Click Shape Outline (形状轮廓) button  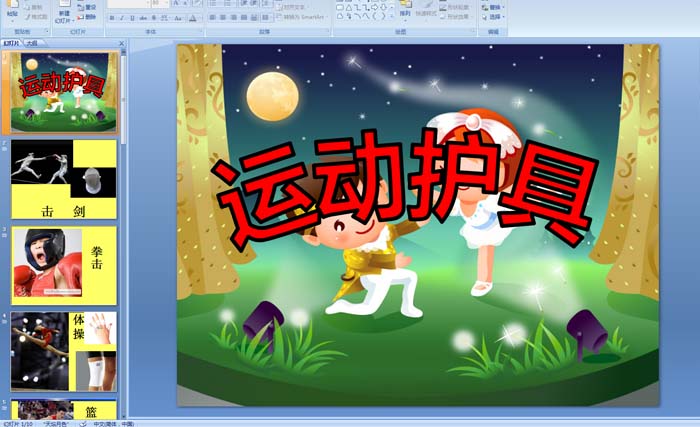[454, 8]
